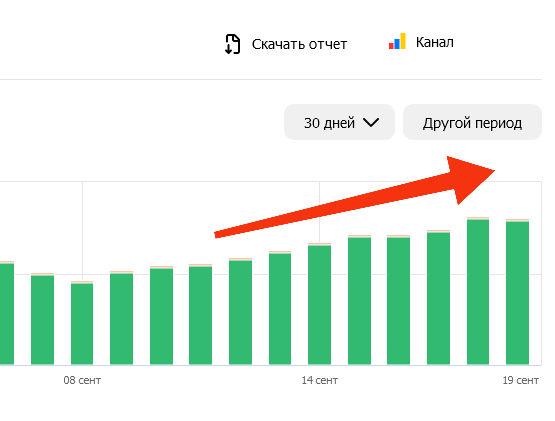Viewport: 555px width, 421px height.
Task: Click the download report document icon
Action: click(233, 44)
